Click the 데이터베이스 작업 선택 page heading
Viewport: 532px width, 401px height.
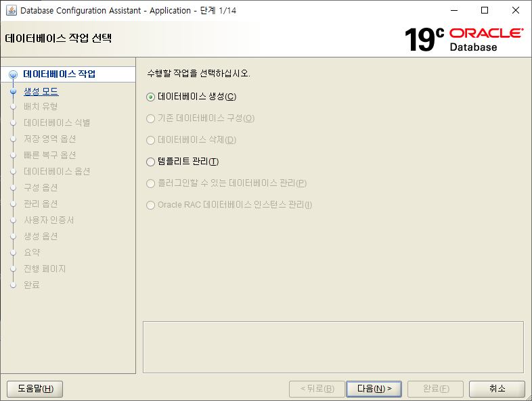58,38
